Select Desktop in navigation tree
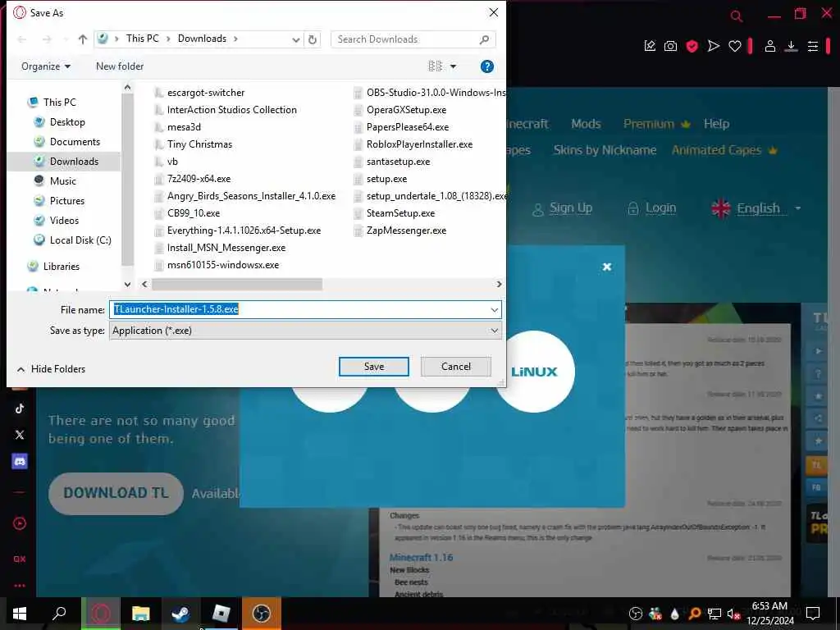Viewport: 840px width, 630px height. pos(67,122)
